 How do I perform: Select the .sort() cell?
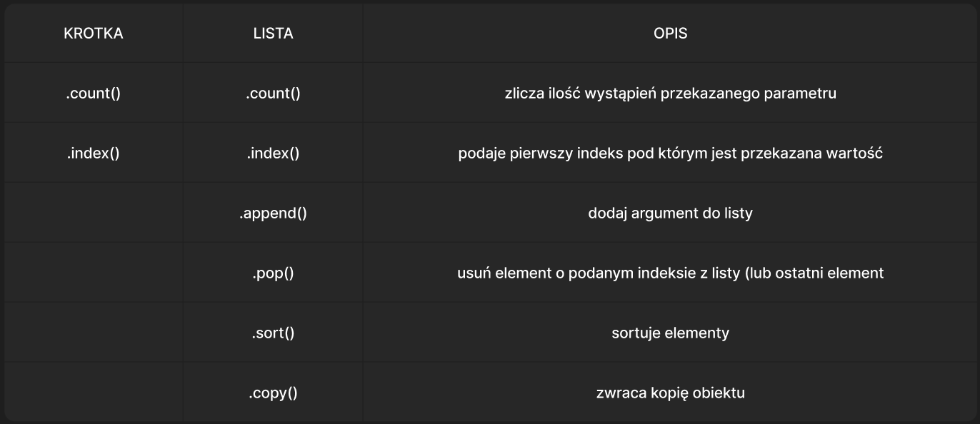point(273,333)
